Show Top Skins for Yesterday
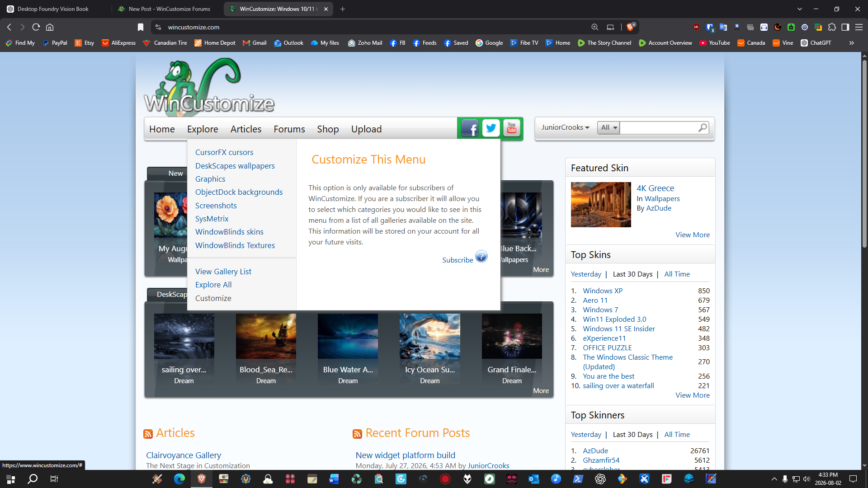 click(586, 274)
